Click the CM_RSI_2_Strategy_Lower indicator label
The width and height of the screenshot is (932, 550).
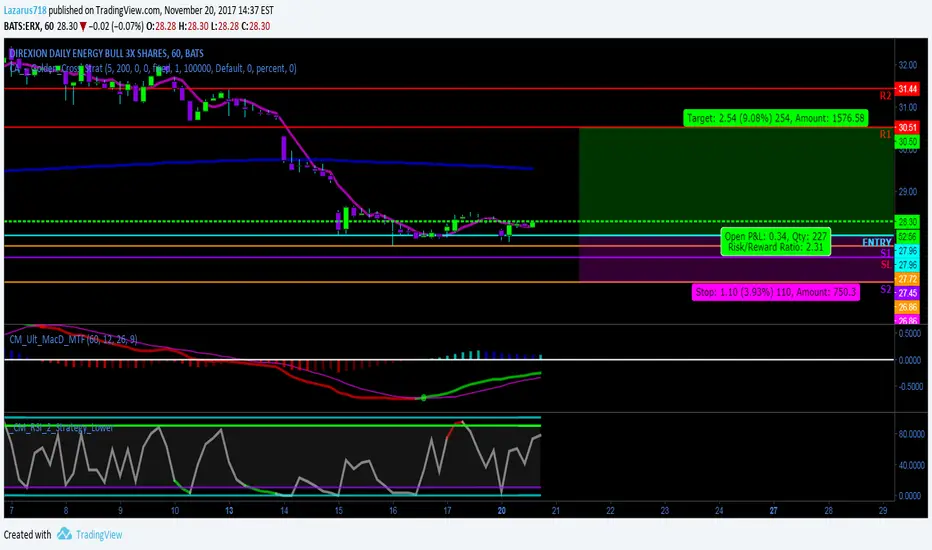click(62, 428)
